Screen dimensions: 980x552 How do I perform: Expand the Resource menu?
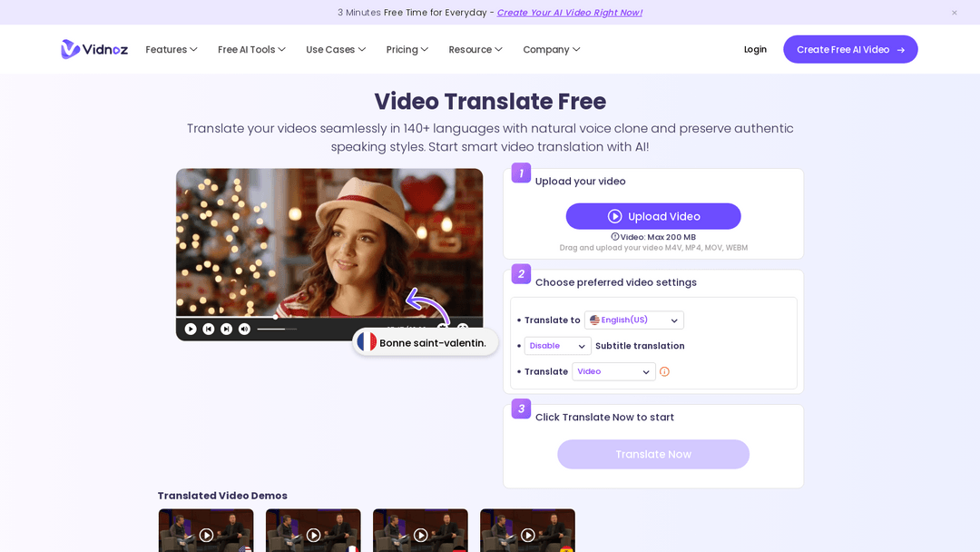(x=475, y=49)
